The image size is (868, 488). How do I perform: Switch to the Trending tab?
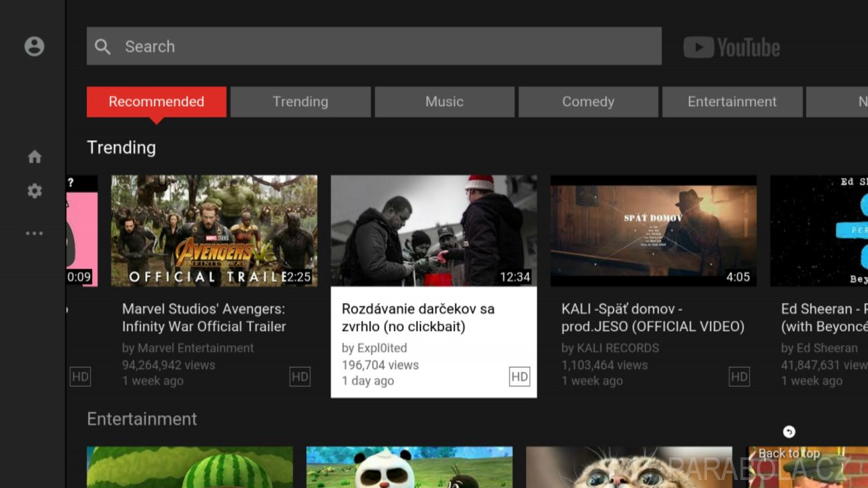[x=300, y=101]
